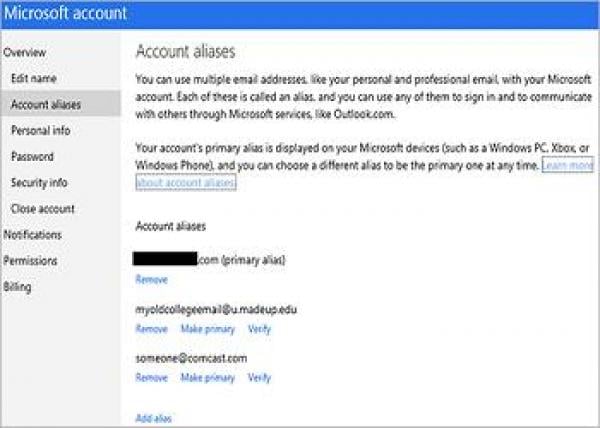Open Personal info in the sidebar
Screen dimensions: 600x428
tap(42, 130)
